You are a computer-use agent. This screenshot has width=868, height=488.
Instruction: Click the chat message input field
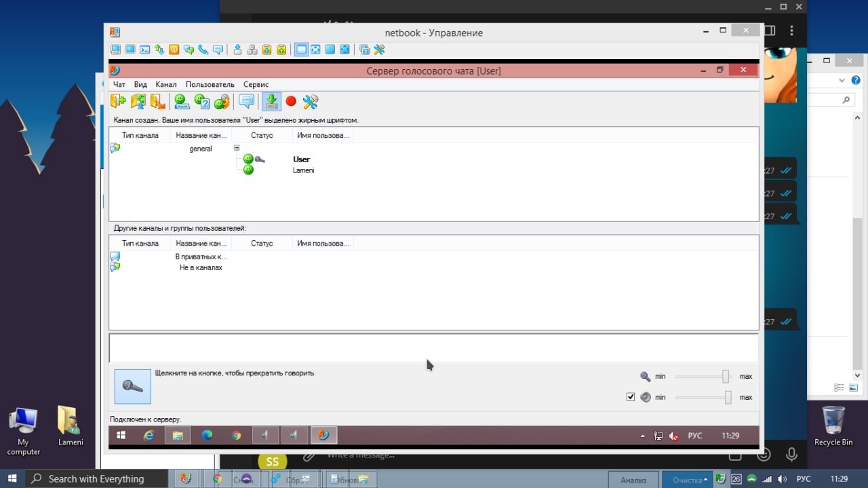[x=434, y=348]
